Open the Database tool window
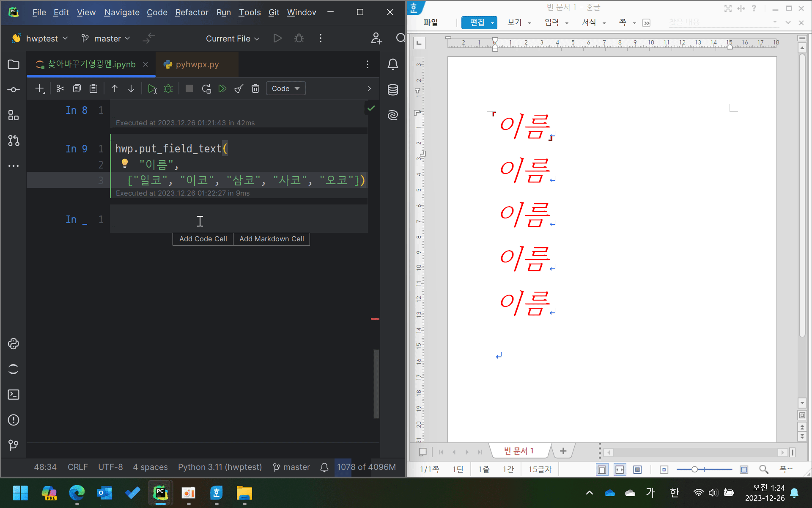 click(x=392, y=90)
